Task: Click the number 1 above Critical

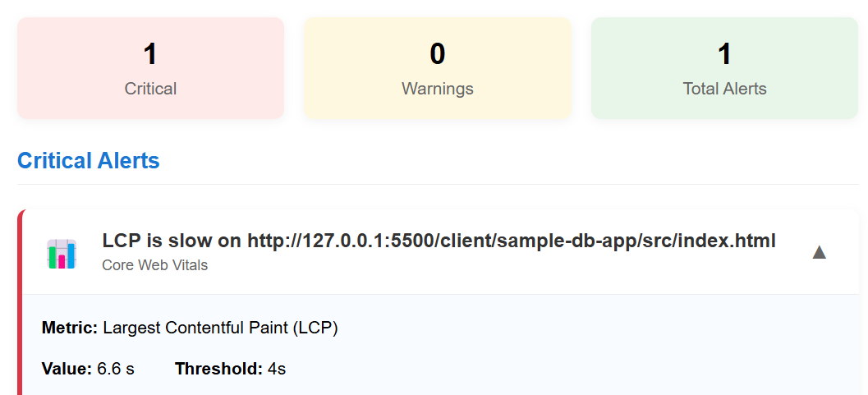Action: click(x=150, y=54)
